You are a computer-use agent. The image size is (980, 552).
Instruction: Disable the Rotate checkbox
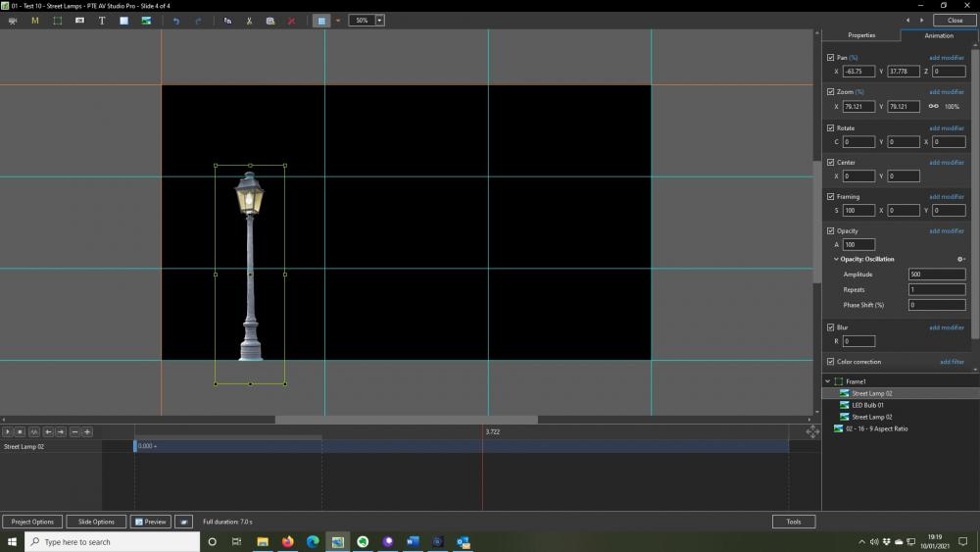tap(831, 127)
